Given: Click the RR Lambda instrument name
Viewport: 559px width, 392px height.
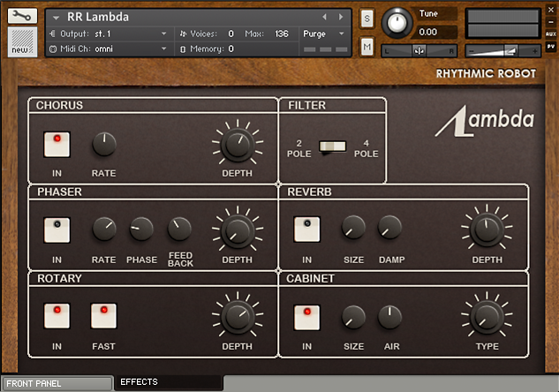Looking at the screenshot, I should pos(98,17).
